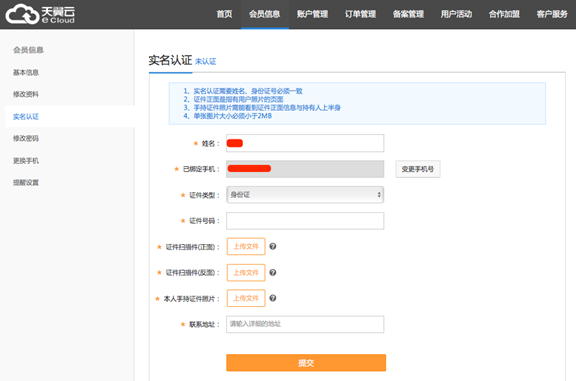Viewport: 576px width, 381px height.
Task: Focus the 证件号码 input field
Action: pyautogui.click(x=305, y=221)
